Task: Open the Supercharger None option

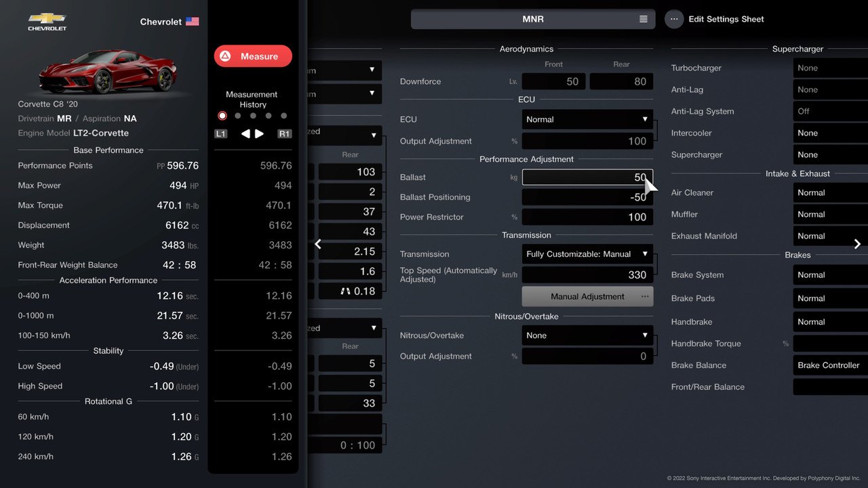Action: click(x=831, y=155)
